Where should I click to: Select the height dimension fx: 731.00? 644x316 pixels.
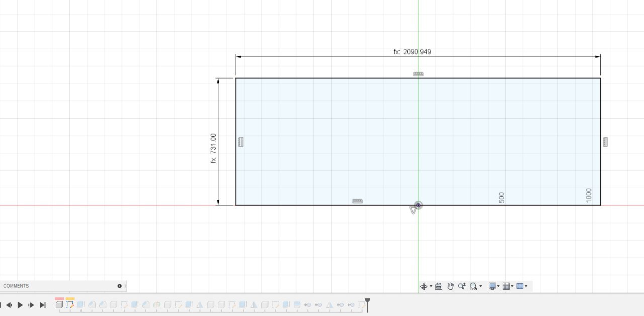[213, 148]
